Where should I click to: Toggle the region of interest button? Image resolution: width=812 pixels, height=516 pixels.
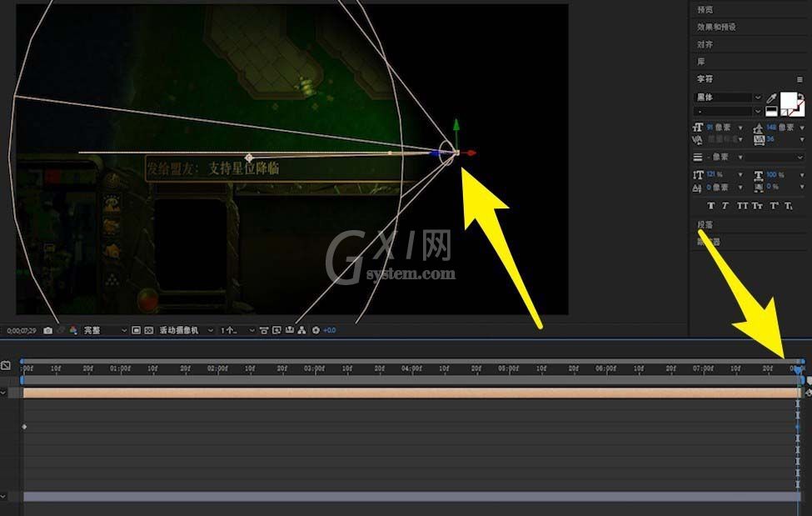click(x=137, y=330)
